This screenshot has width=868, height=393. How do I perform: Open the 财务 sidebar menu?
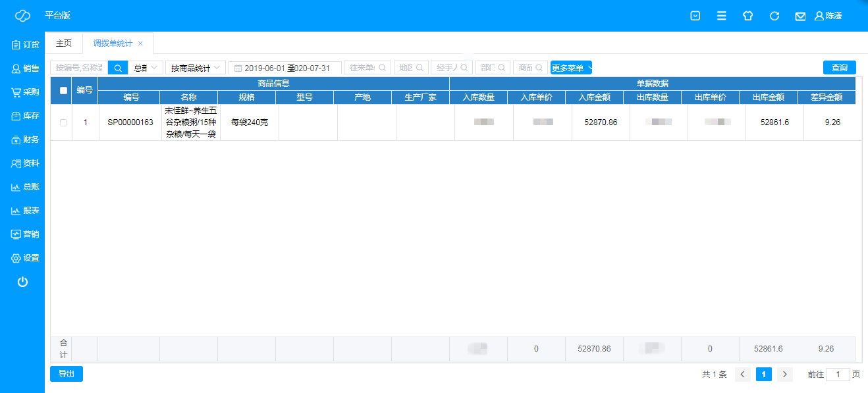coord(26,140)
